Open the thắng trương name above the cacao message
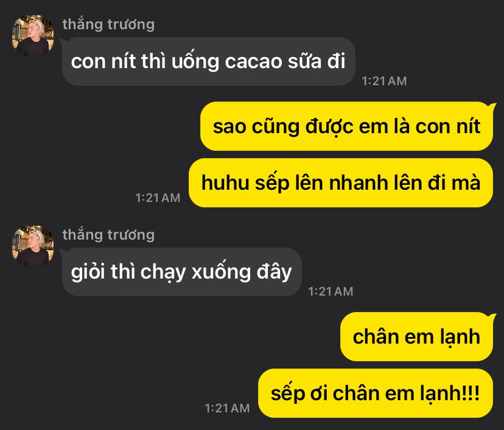 [108, 24]
